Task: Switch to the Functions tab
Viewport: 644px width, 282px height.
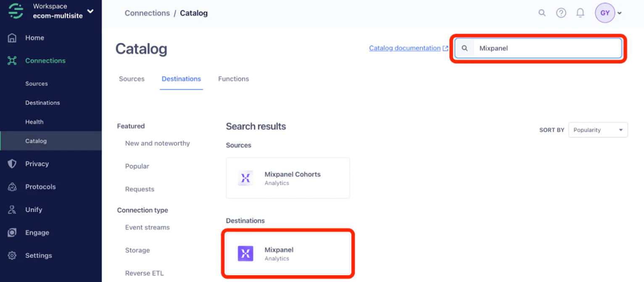Action: (233, 79)
